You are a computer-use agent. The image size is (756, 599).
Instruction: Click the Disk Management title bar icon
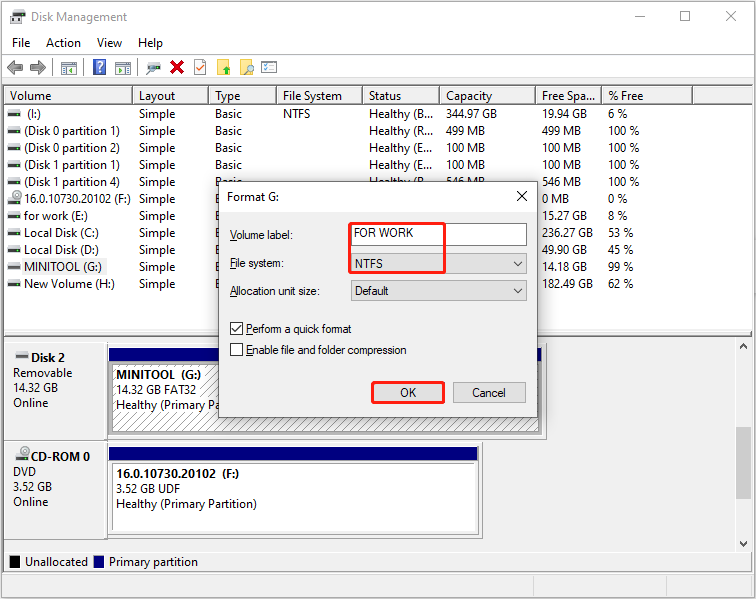tap(17, 17)
